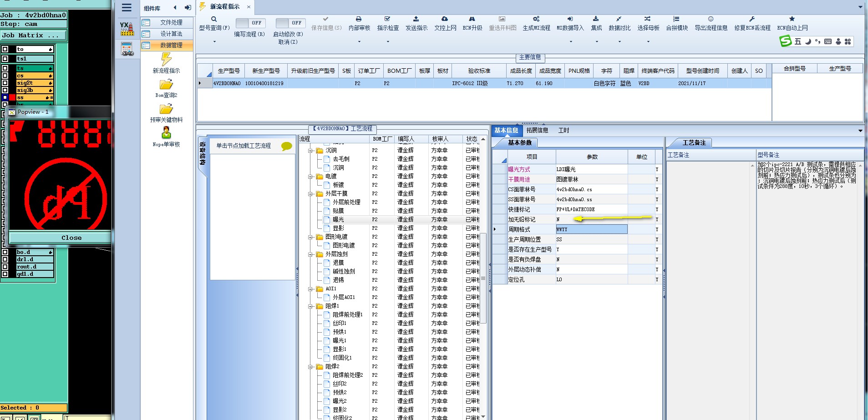Click Close button in Popview window
The height and width of the screenshot is (420, 868).
tap(60, 238)
